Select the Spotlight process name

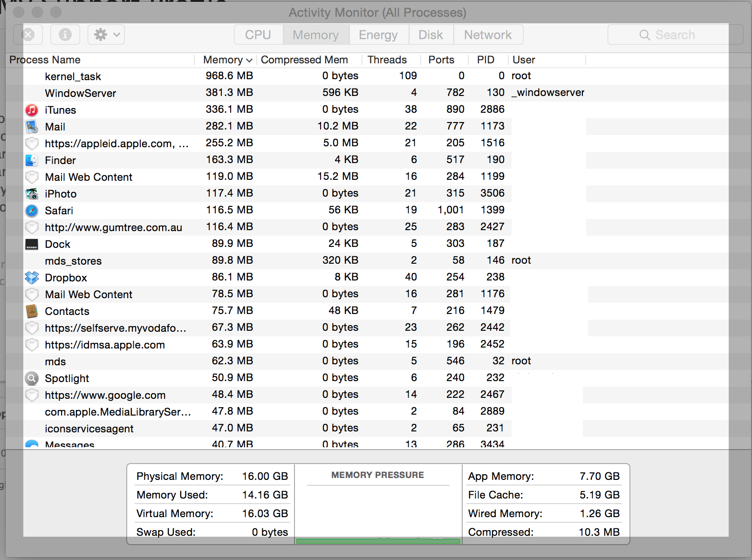(67, 378)
